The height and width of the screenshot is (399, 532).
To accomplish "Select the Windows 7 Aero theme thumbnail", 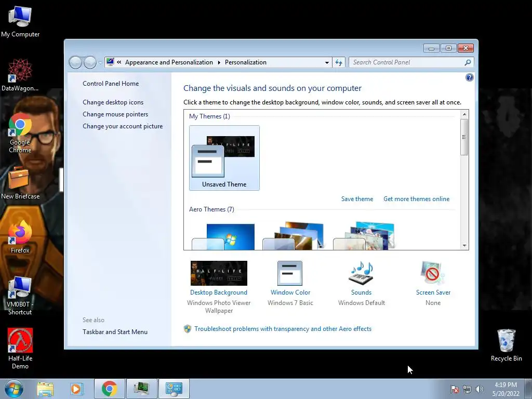I will (x=223, y=237).
